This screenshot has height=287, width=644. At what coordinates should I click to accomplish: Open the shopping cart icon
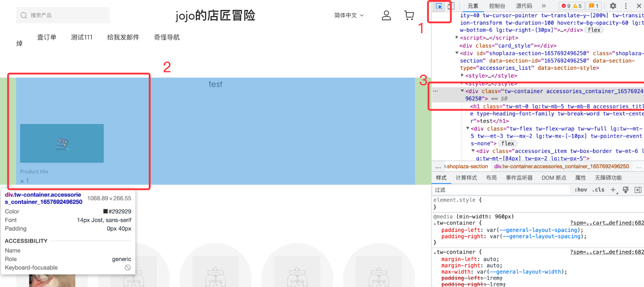pyautogui.click(x=409, y=15)
